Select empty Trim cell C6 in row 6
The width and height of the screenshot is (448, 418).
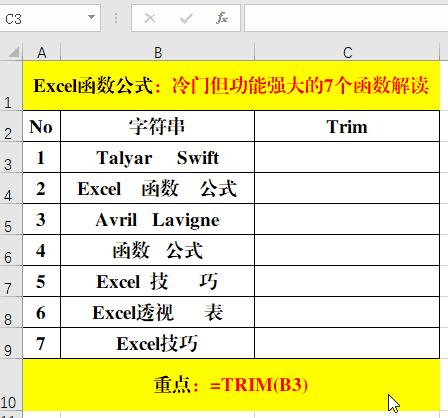(x=347, y=250)
